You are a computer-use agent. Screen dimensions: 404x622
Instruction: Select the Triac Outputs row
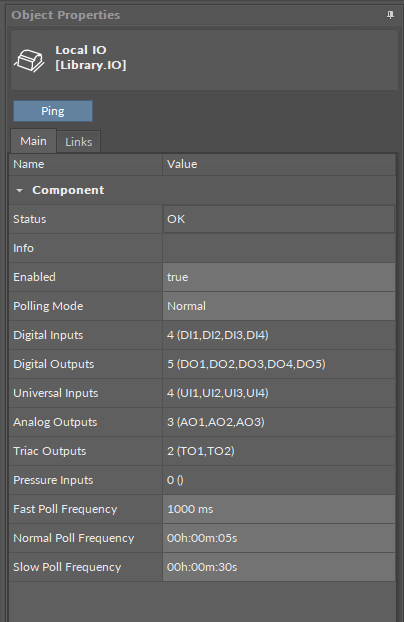point(202,451)
